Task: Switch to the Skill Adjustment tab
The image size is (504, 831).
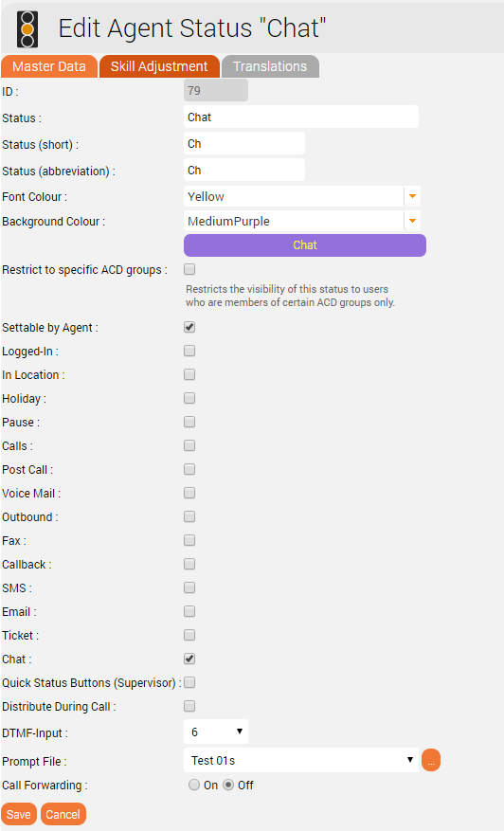Action: (159, 66)
